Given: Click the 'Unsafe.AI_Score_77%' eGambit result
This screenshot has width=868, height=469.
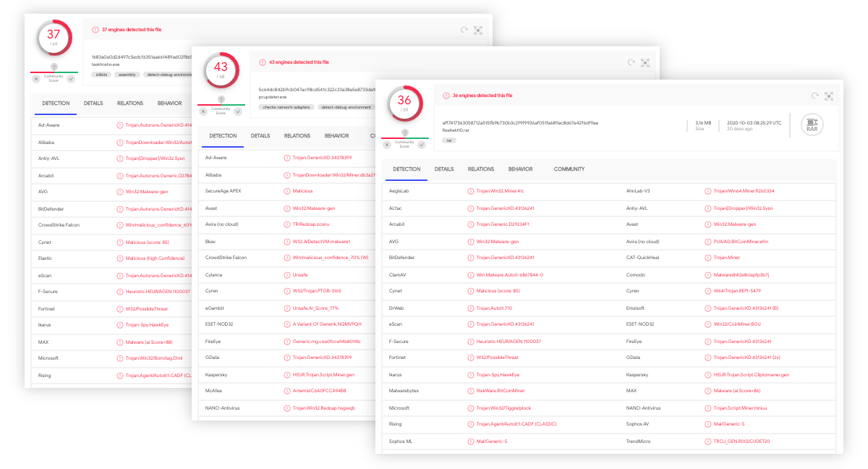Looking at the screenshot, I should click(316, 308).
